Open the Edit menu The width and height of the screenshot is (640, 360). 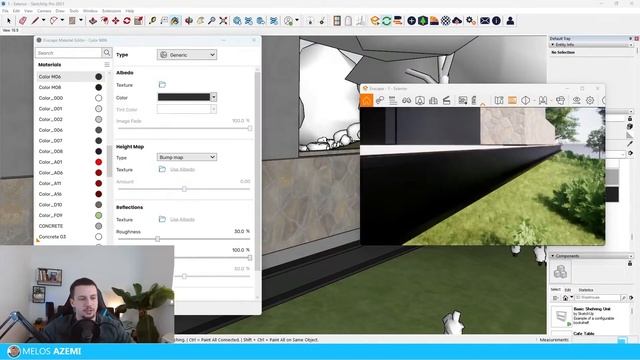[x=16, y=11]
